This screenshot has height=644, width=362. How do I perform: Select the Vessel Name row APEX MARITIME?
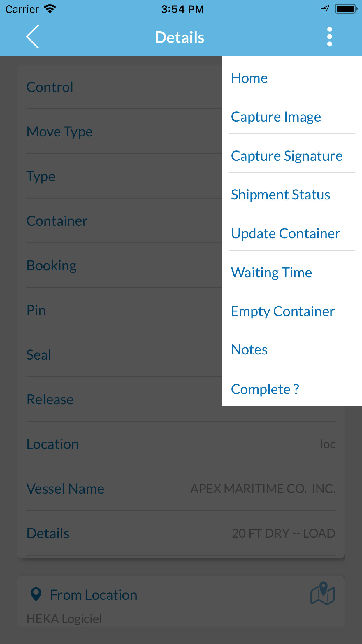181,489
